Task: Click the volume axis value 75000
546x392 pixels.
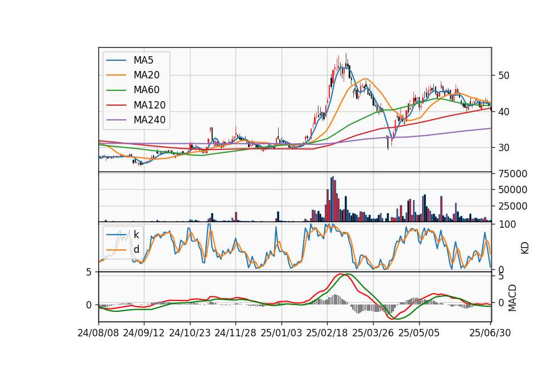Action: tap(512, 174)
